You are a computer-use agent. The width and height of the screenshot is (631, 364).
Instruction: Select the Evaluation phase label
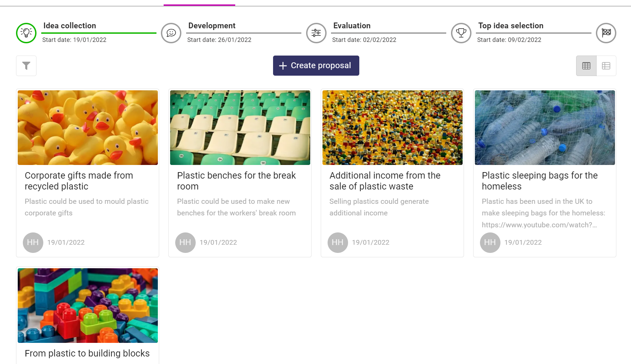pyautogui.click(x=352, y=26)
